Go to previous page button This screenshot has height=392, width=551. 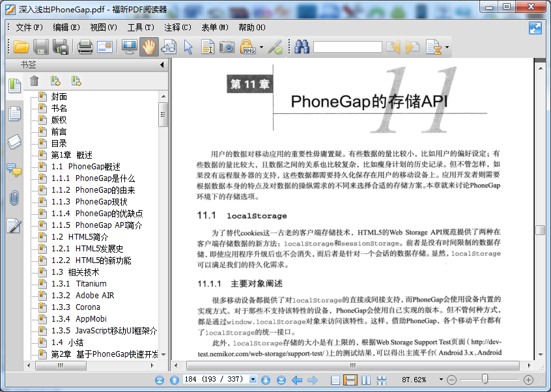pyautogui.click(x=175, y=380)
